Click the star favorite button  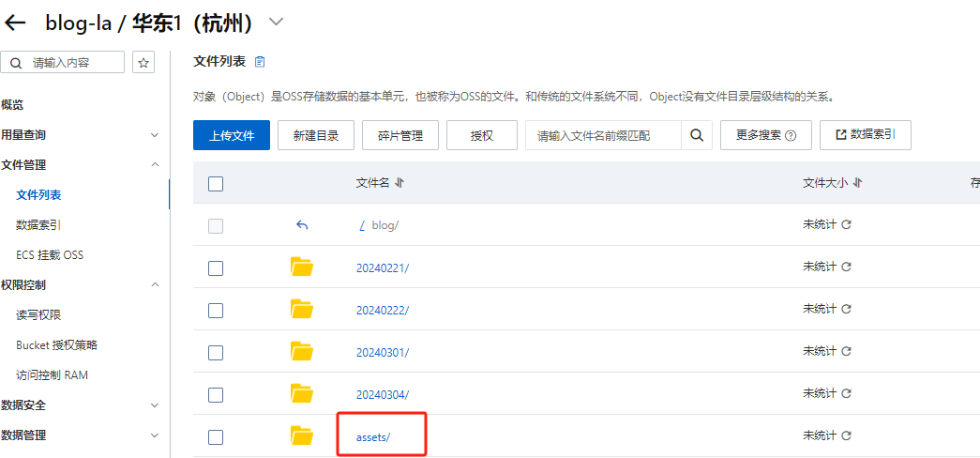pyautogui.click(x=143, y=63)
